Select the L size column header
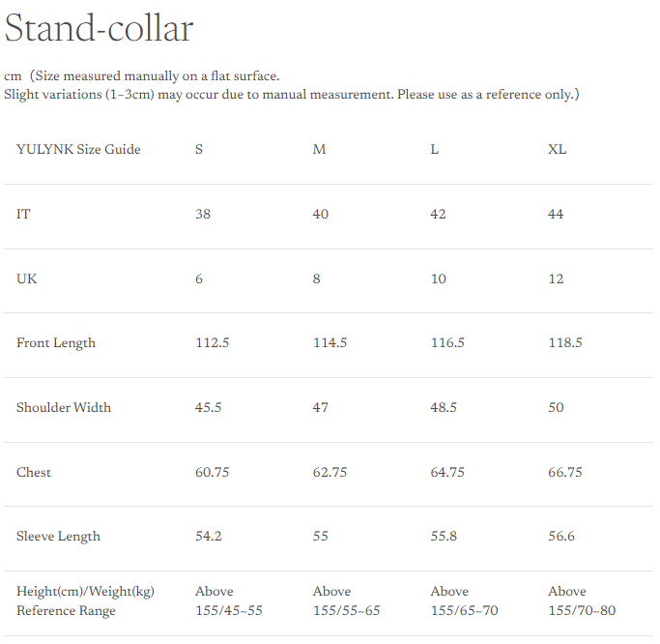 click(x=435, y=149)
